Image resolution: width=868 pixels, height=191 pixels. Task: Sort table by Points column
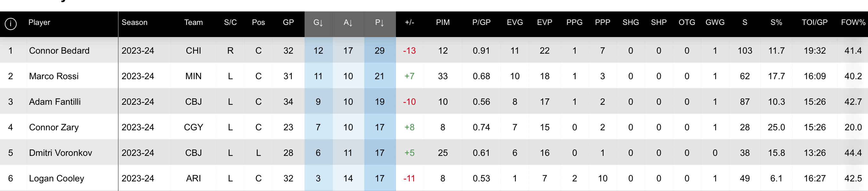[x=379, y=23]
